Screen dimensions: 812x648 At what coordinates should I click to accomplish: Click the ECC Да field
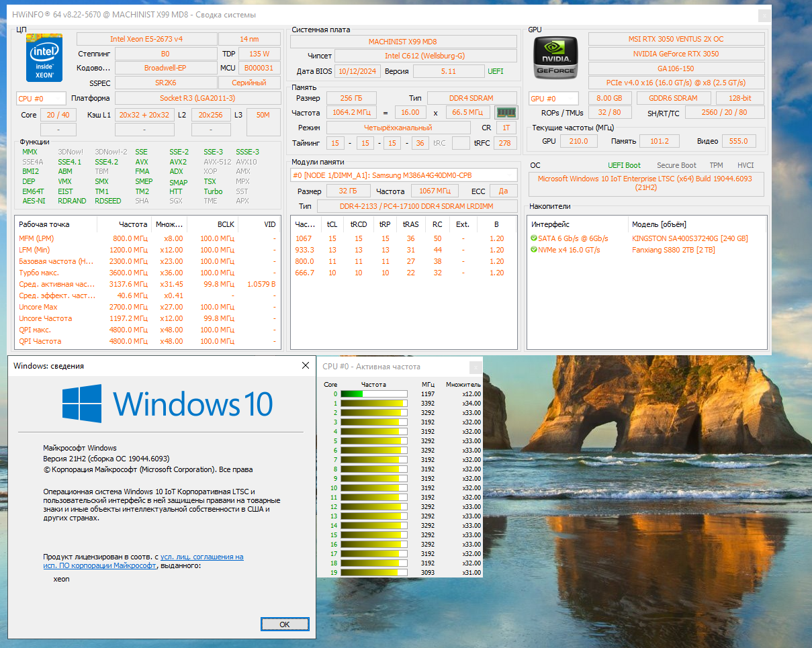(503, 191)
